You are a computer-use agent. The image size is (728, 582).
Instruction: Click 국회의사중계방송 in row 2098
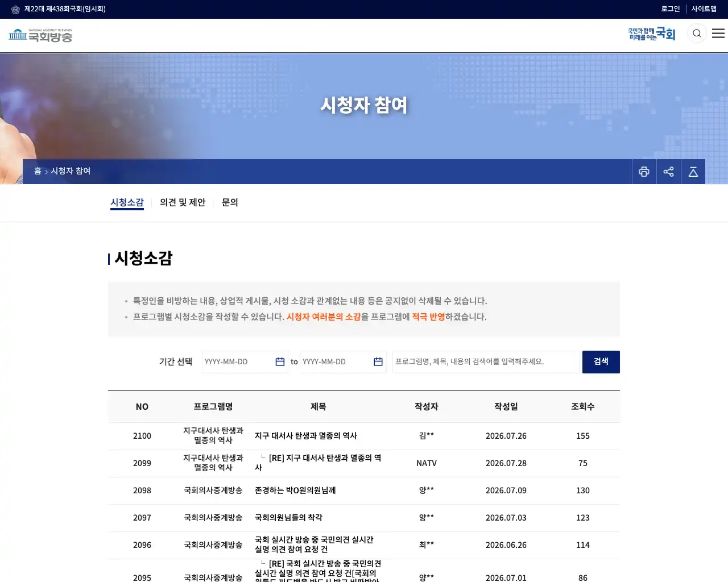(213, 490)
